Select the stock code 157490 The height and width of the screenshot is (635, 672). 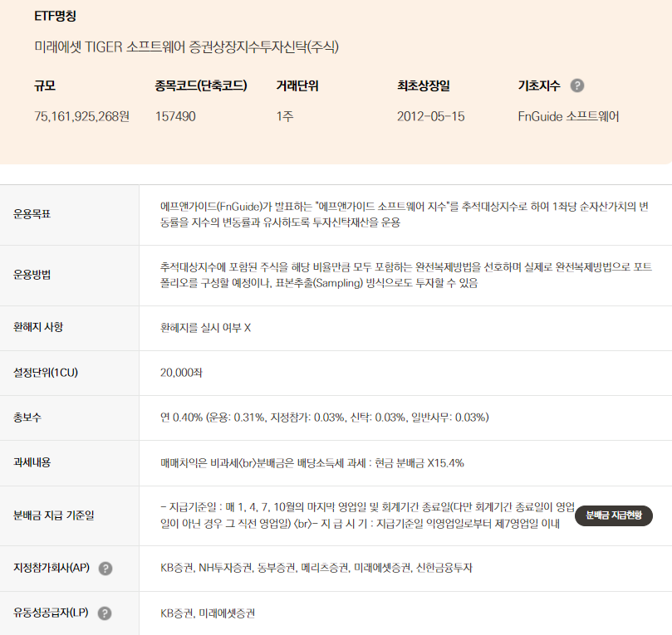175,116
